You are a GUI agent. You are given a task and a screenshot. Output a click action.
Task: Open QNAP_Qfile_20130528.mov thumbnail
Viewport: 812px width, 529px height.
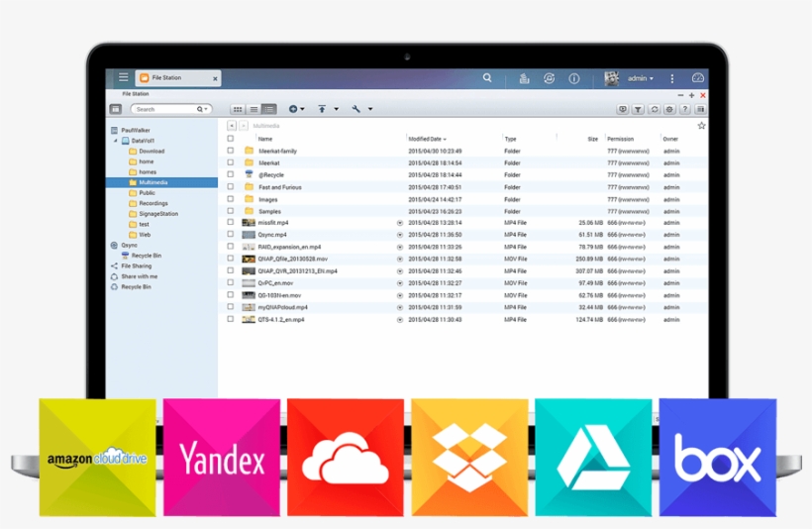(249, 259)
